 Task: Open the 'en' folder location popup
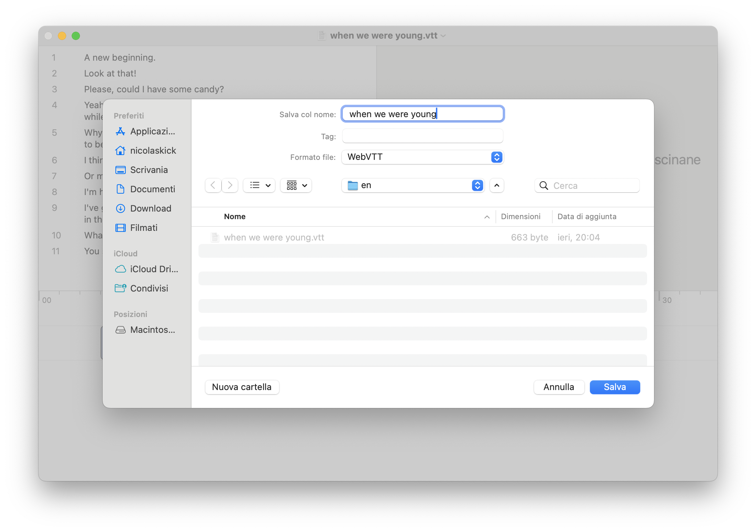click(413, 185)
